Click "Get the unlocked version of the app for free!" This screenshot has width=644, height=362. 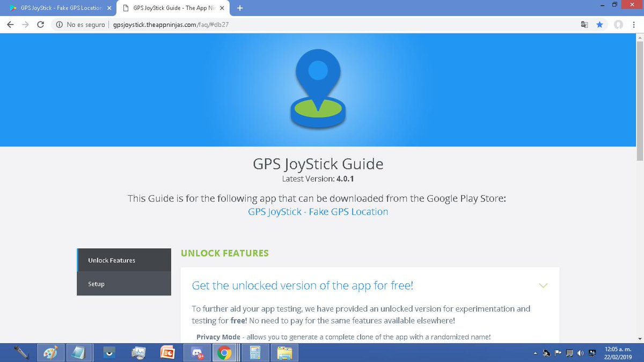(303, 285)
